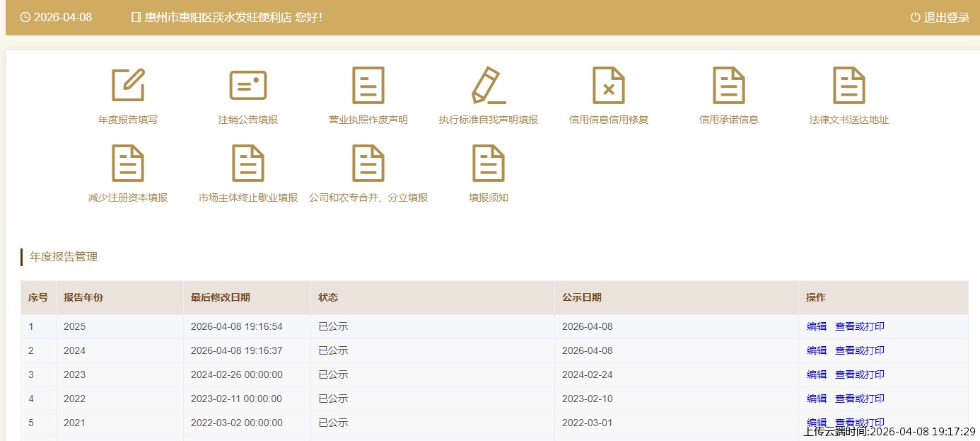Click the 报告年份 column header
Screen dimensions: 980x441
[x=83, y=297]
